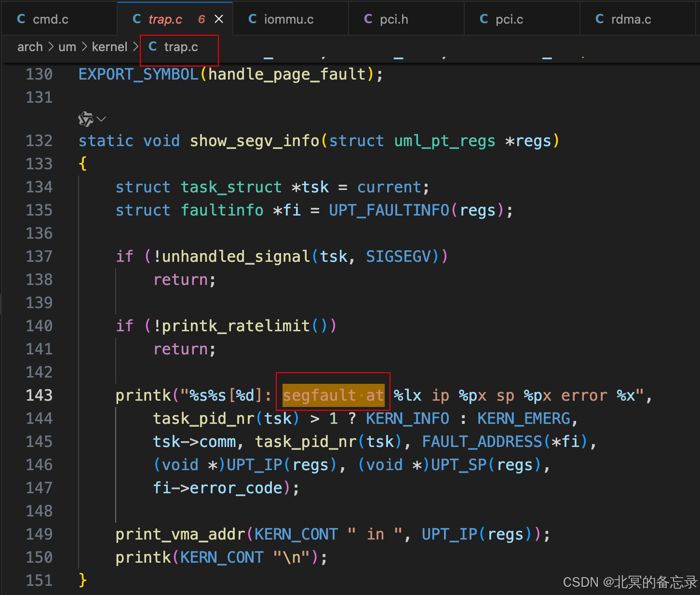Click the trap.c tab's problem count 6
Screen dimensions: 700x595
coord(202,19)
